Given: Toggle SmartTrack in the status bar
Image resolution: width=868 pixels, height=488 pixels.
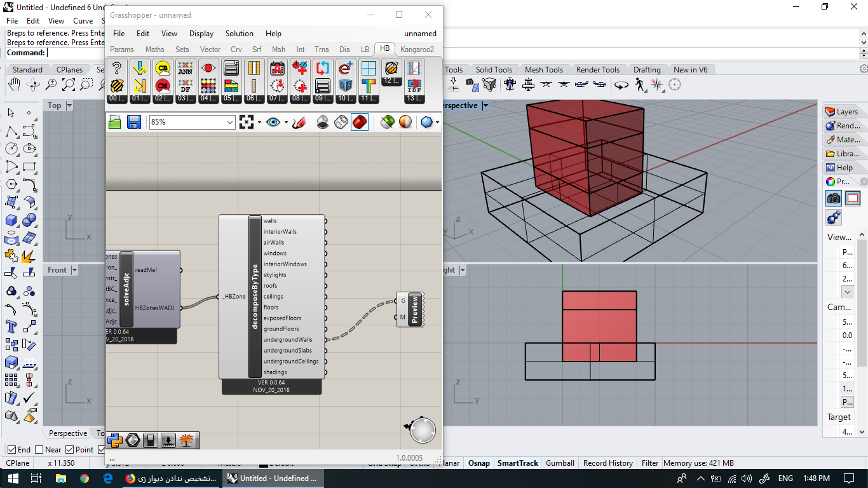Looking at the screenshot, I should (518, 463).
